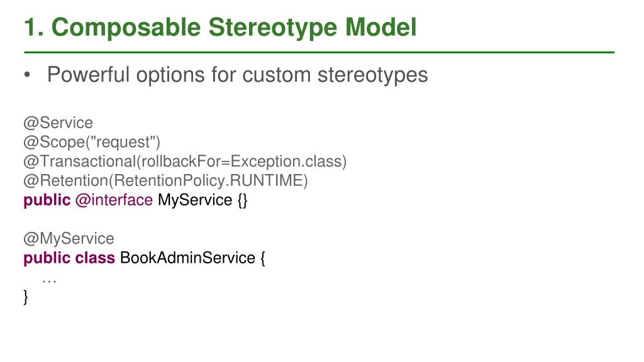
Task: Click the empty braces after MyService
Action: pyautogui.click(x=242, y=200)
